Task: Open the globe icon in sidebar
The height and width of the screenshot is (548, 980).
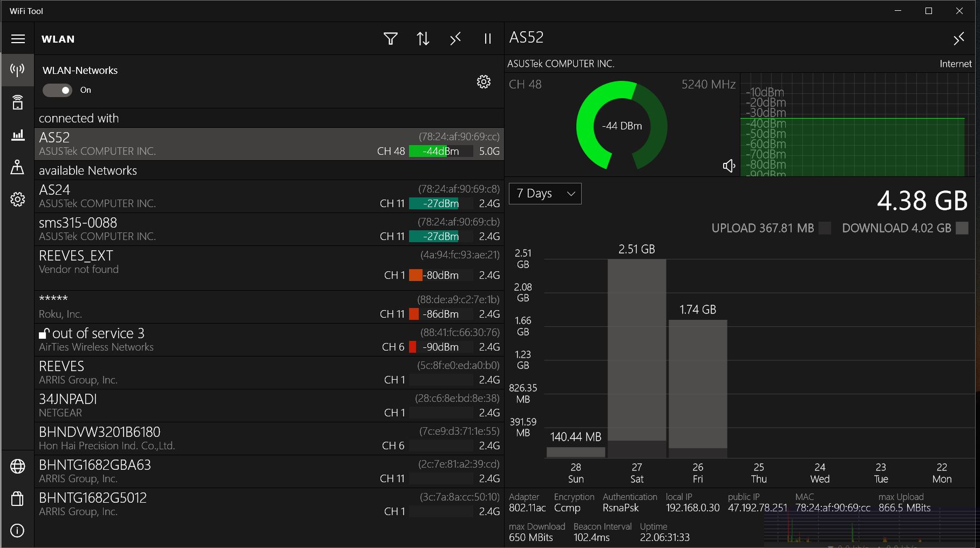Action: pos(18,467)
